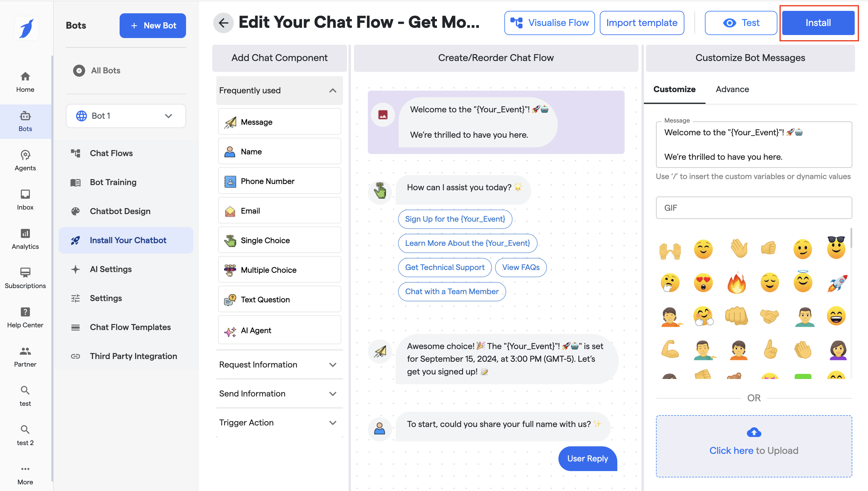868x491 pixels.
Task: Switch to the Advance tab
Action: click(732, 89)
